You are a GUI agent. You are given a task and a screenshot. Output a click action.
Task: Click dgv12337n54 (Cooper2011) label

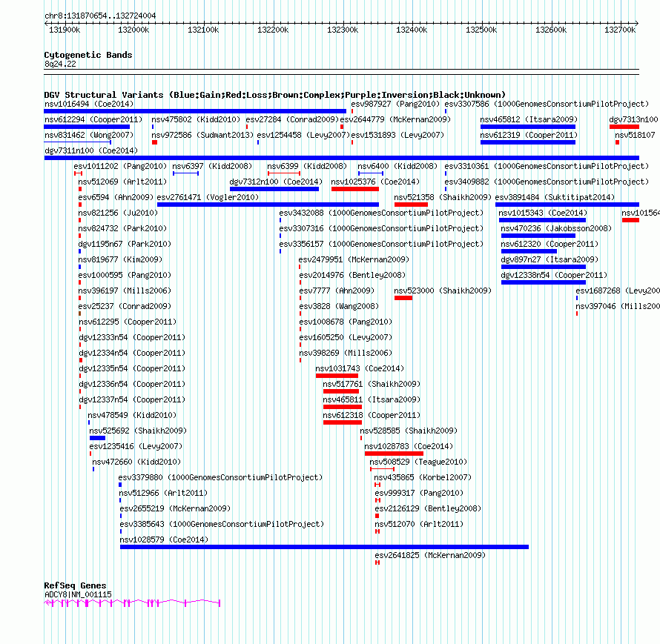[x=132, y=399]
